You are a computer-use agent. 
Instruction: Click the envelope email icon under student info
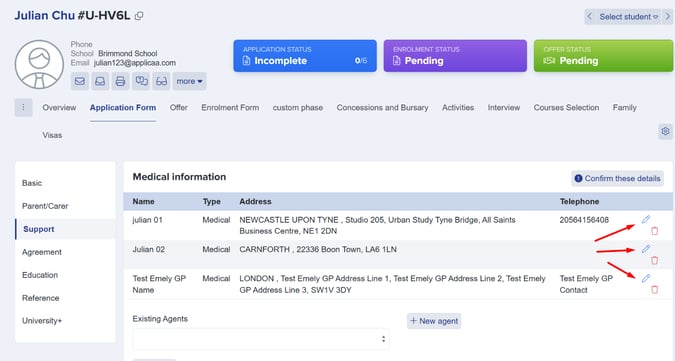[80, 81]
